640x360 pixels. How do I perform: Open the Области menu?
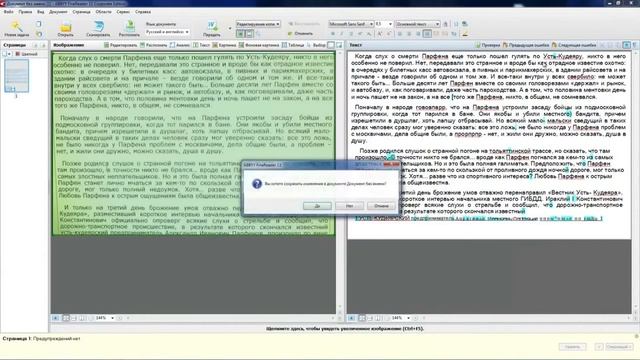pos(103,12)
